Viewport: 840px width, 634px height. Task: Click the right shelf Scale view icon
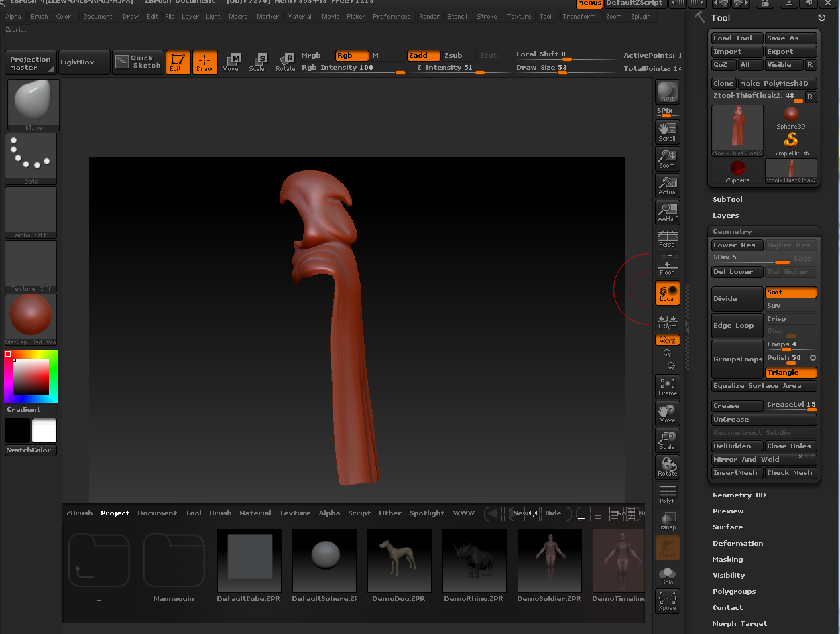coord(667,440)
